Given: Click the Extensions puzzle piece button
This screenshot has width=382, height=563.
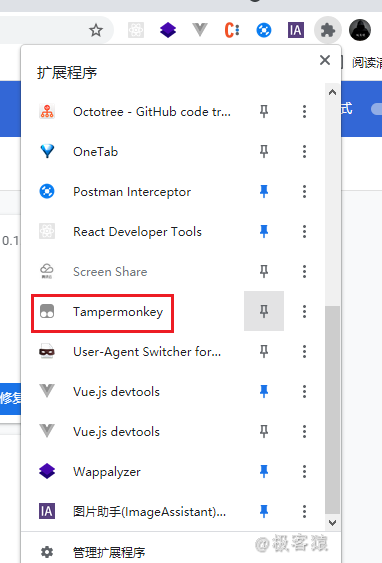Looking at the screenshot, I should tap(328, 30).
